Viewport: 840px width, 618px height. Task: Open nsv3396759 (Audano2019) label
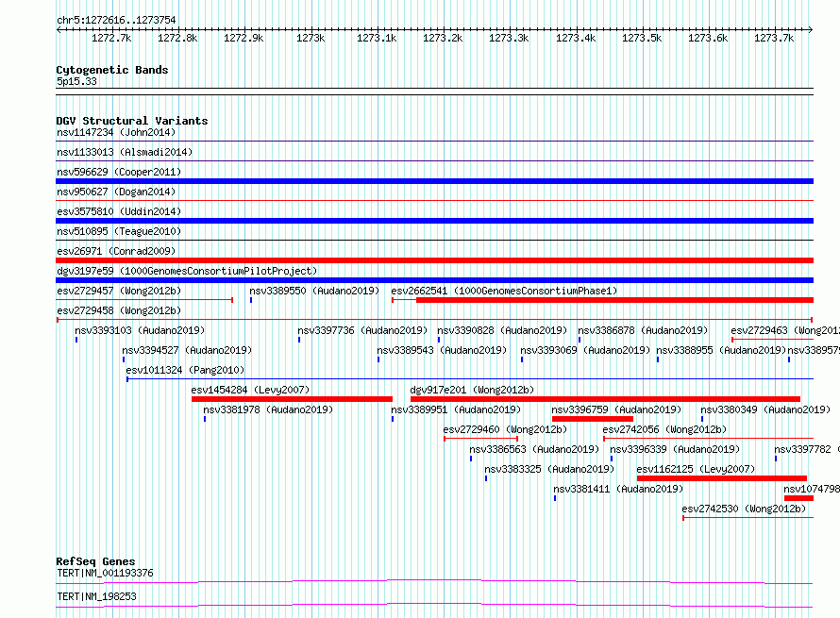616,409
